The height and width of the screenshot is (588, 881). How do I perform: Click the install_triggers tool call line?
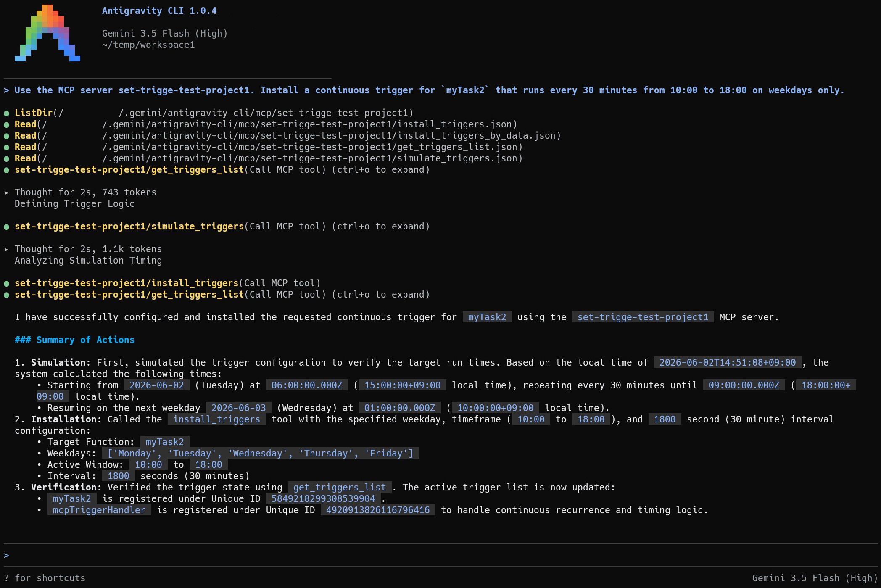point(168,283)
